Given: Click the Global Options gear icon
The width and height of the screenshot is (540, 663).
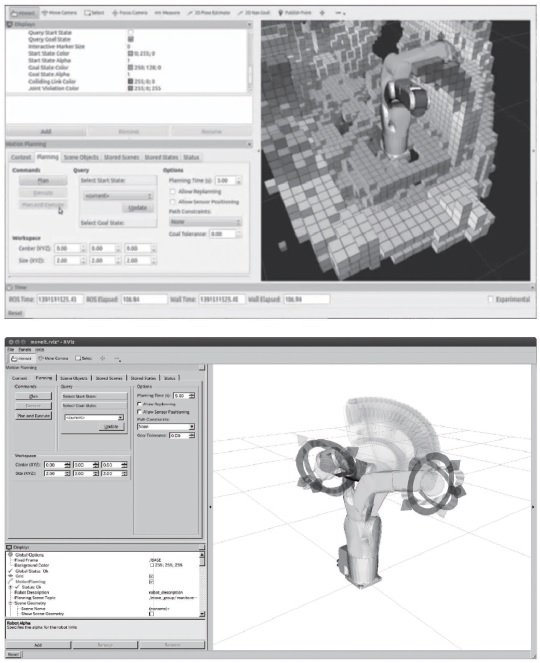Looking at the screenshot, I should point(11,555).
